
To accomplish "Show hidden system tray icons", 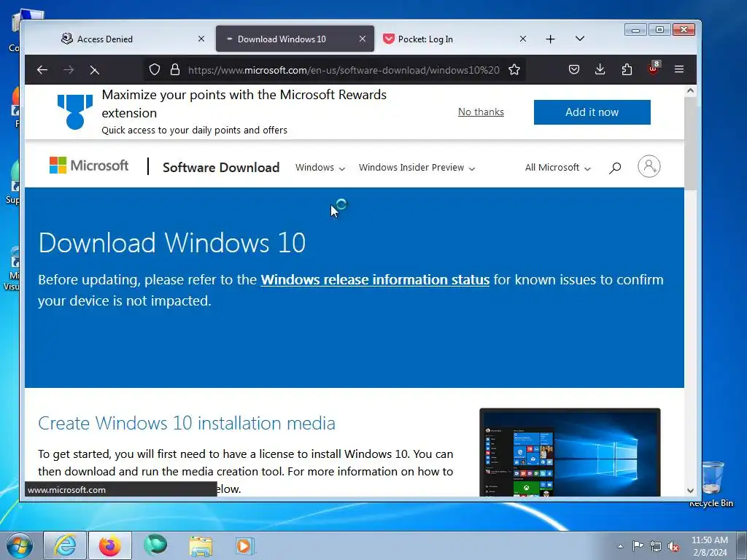I will [620, 546].
